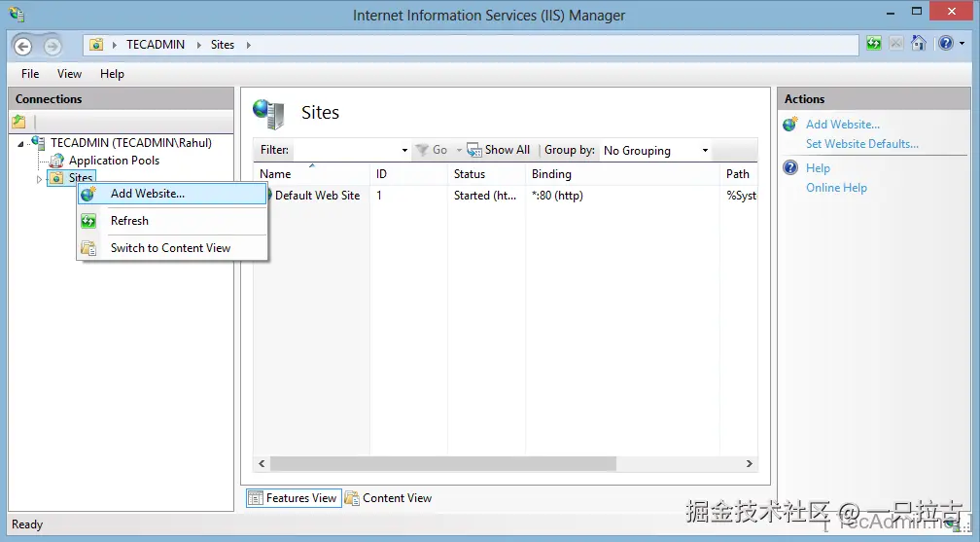
Task: Click the *:80 (http) binding cell
Action: coord(557,196)
